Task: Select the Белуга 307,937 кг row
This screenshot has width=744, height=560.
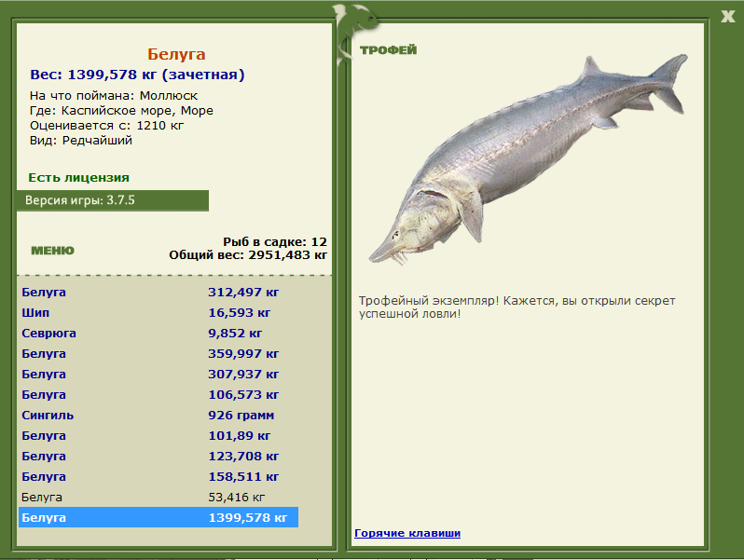Action: [x=158, y=375]
